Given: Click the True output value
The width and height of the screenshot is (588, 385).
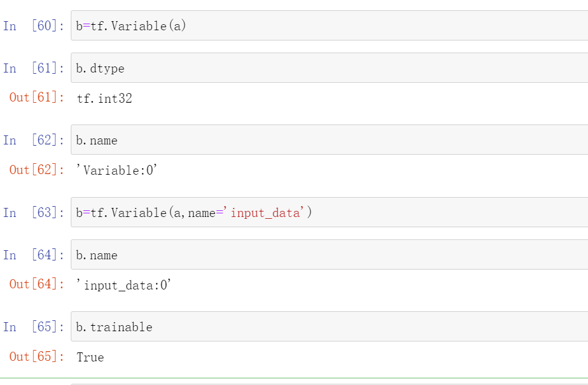Looking at the screenshot, I should click(x=90, y=357).
